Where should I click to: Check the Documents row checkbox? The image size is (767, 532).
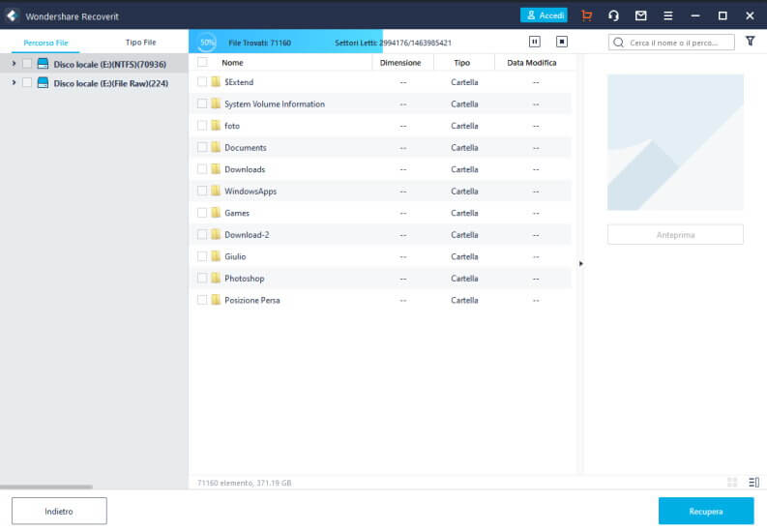click(x=202, y=147)
